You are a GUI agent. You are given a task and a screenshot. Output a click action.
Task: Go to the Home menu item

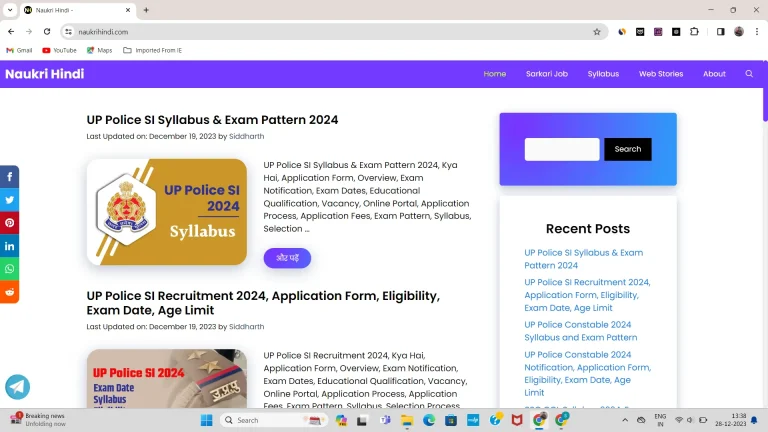point(495,74)
